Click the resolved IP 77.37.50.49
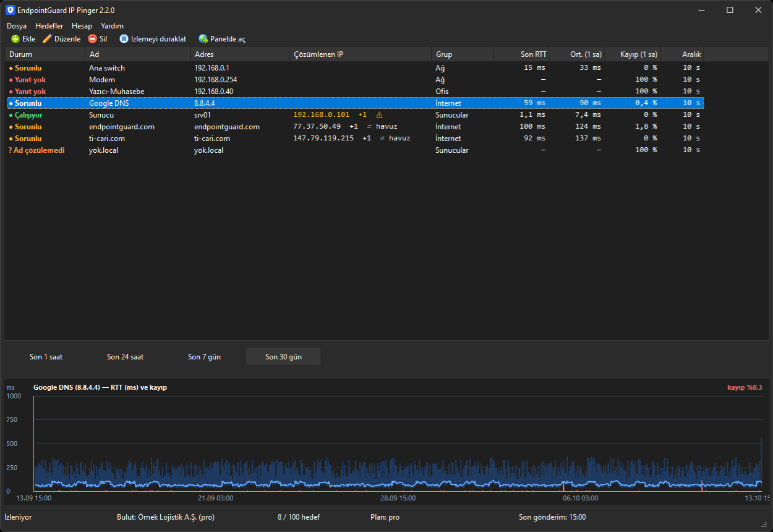Screen dimensions: 773x532 click(x=317, y=127)
